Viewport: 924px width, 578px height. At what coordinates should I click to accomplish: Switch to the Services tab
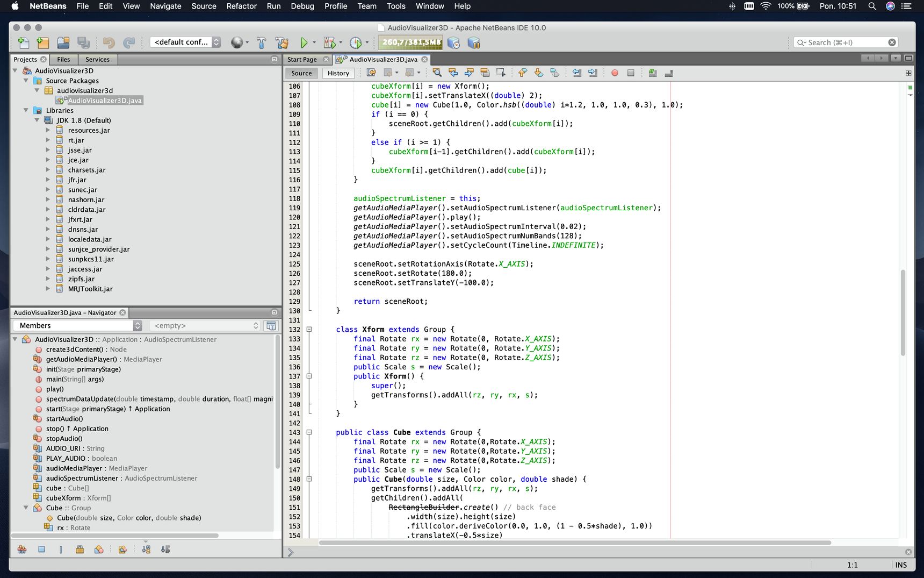97,59
